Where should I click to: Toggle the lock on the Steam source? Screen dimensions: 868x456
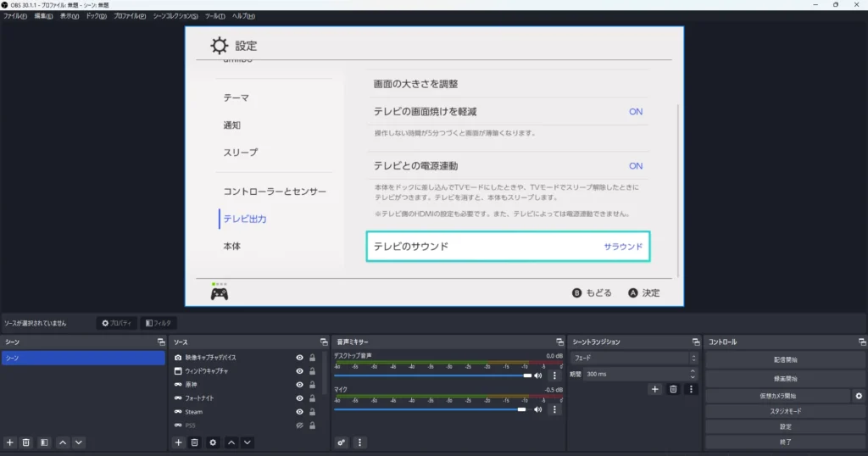click(x=312, y=412)
